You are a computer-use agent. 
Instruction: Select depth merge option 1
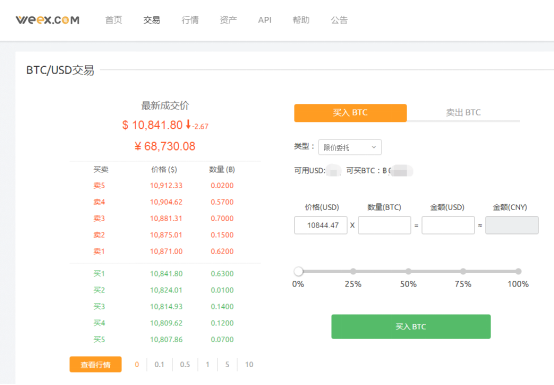(207, 365)
